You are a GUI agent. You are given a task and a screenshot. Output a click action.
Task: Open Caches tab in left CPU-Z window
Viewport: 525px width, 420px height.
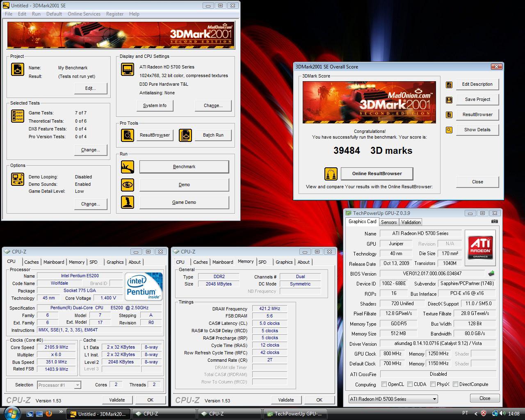click(31, 262)
